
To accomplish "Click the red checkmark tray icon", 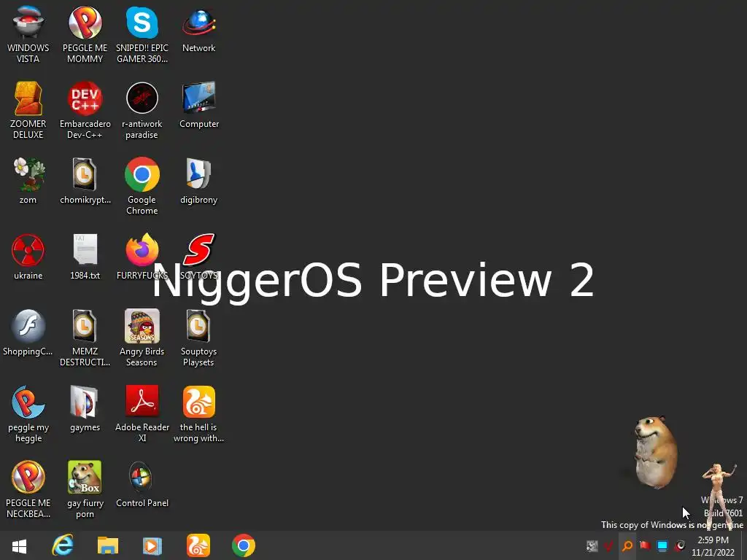I will [x=608, y=545].
